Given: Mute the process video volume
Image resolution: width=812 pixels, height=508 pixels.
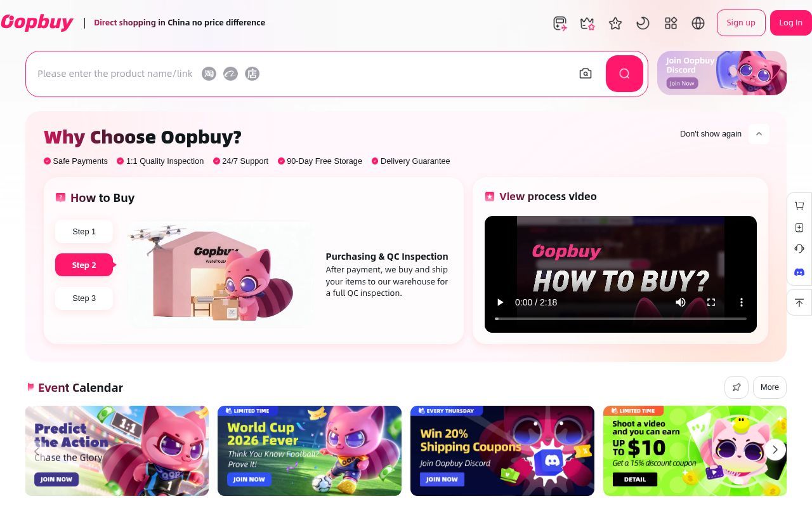Looking at the screenshot, I should (x=681, y=302).
